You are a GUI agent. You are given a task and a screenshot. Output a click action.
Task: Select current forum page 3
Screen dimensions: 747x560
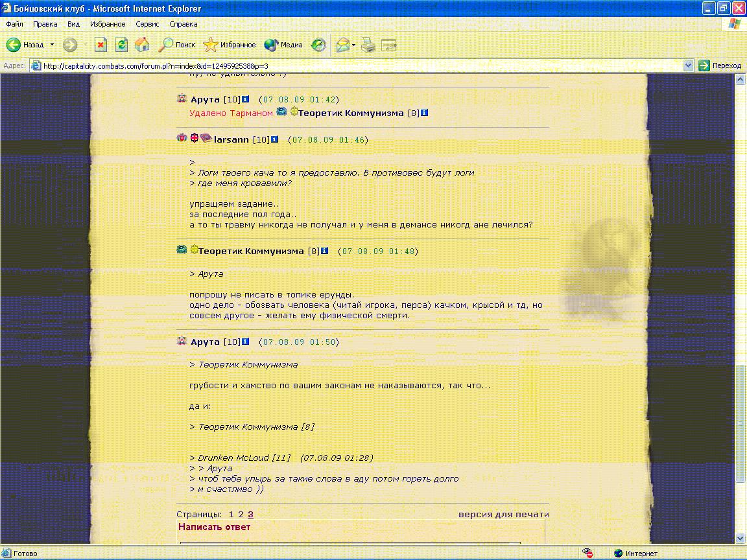(250, 514)
